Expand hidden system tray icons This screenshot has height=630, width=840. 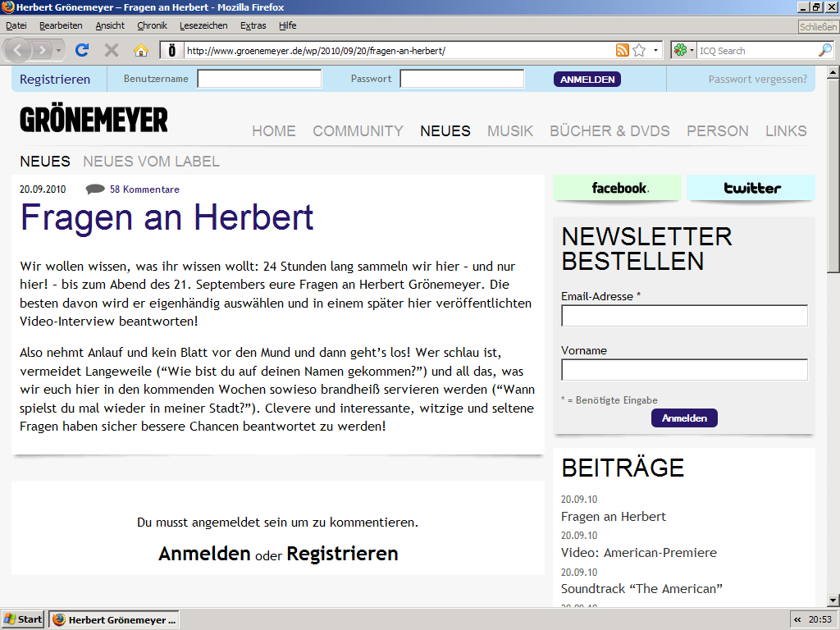[x=797, y=619]
